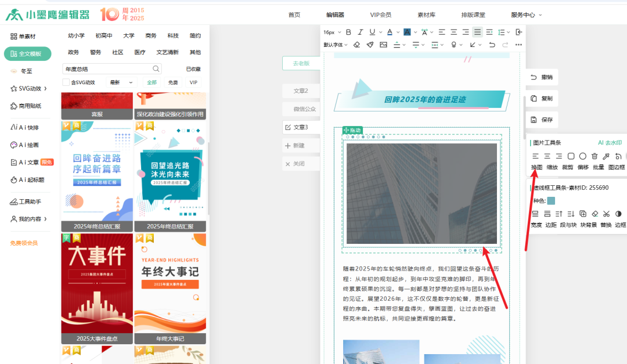Image resolution: width=627 pixels, height=364 pixels.
Task: Align text left in top toolbar
Action: [442, 32]
